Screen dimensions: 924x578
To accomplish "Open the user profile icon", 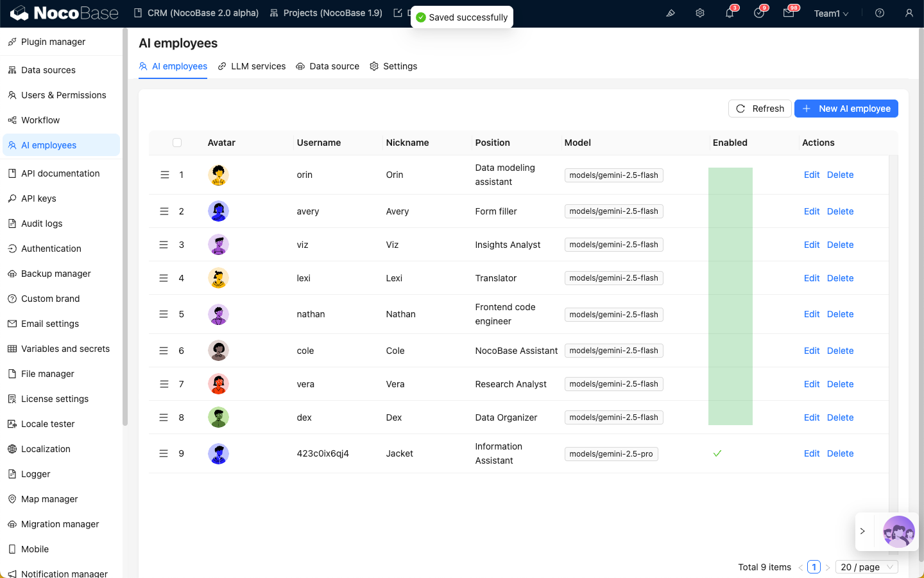I will 909,13.
